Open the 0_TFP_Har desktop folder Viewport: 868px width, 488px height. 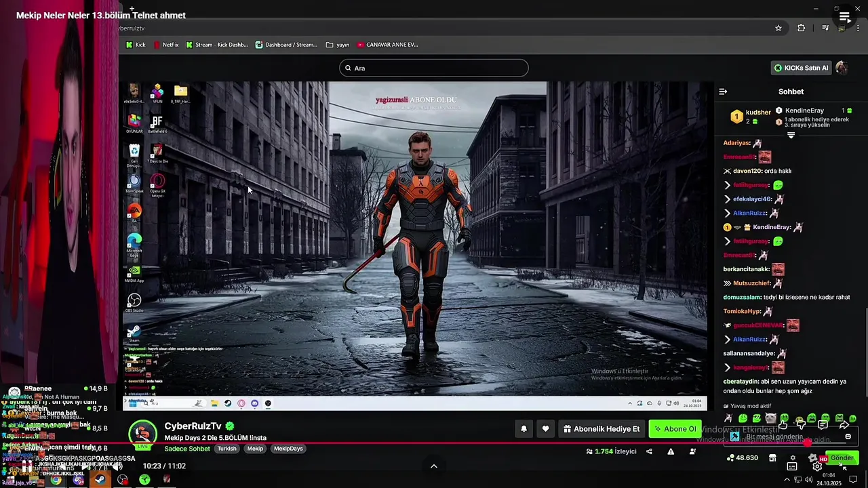180,94
